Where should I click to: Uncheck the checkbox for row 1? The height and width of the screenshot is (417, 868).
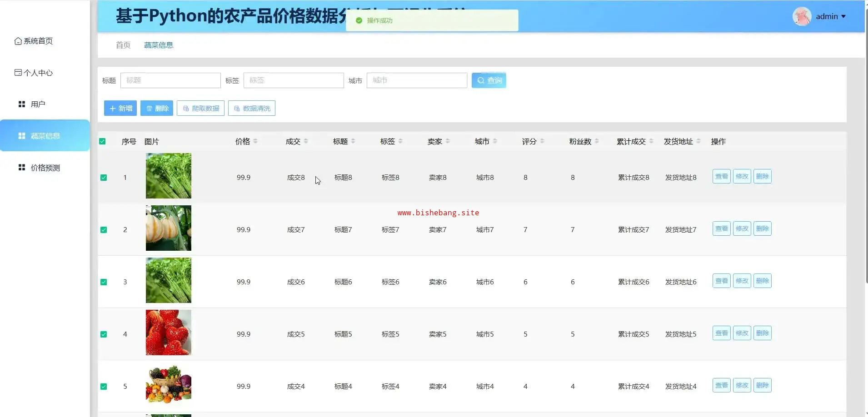(x=104, y=178)
